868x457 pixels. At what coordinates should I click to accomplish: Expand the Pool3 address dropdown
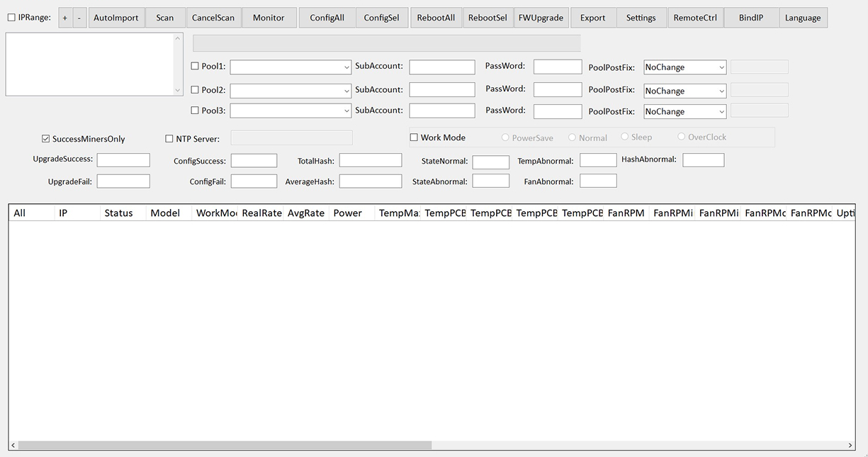click(346, 111)
